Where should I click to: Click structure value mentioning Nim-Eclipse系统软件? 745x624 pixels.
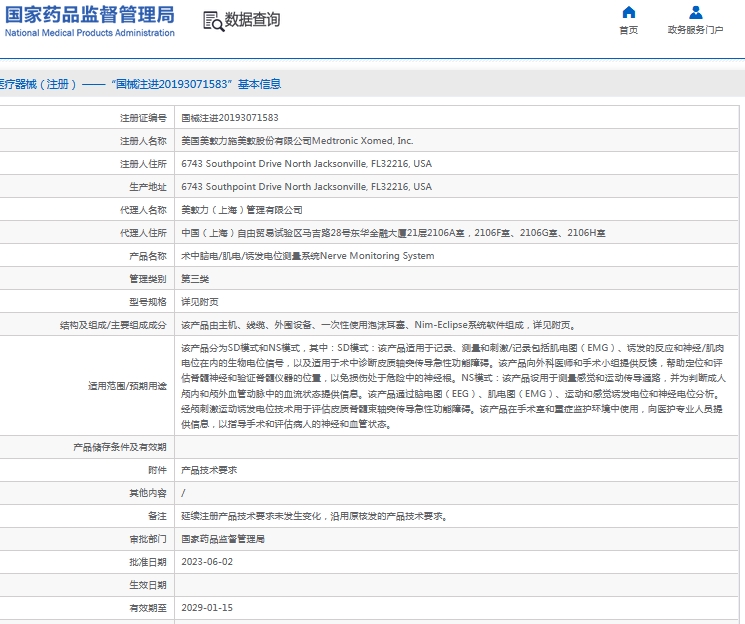pos(378,325)
